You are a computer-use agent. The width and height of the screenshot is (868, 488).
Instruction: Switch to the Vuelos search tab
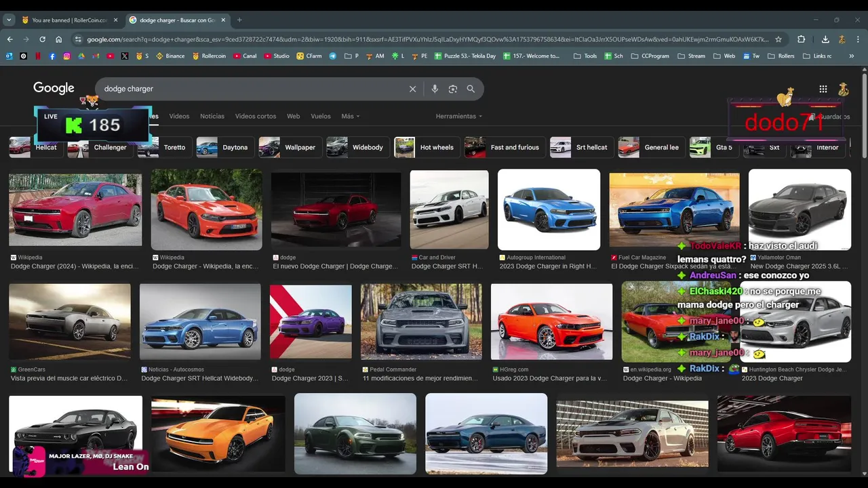pos(321,116)
